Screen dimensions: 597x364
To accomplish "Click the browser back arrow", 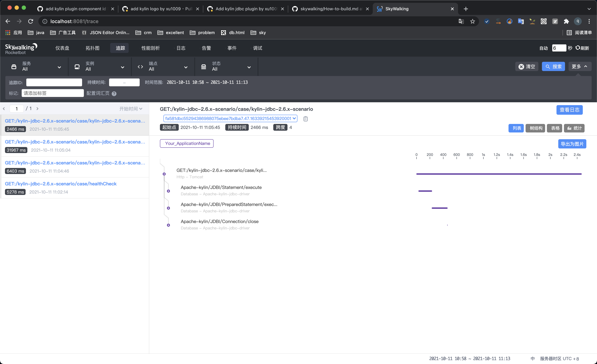I will (x=8, y=21).
